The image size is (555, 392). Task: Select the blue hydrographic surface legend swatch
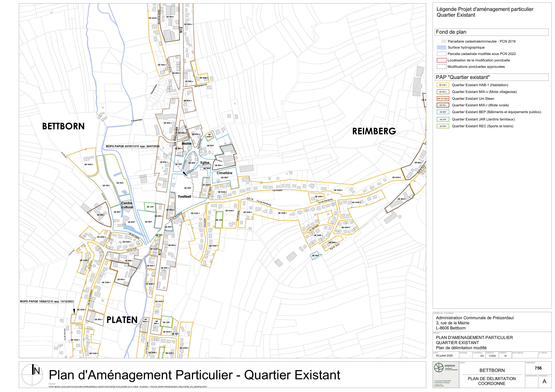pos(441,48)
